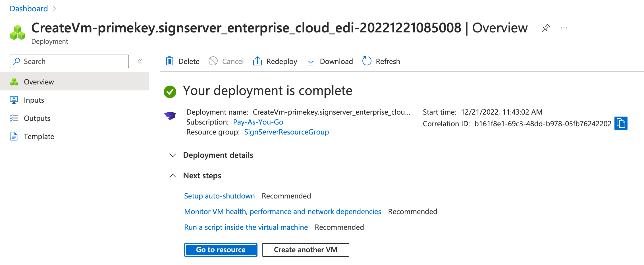
Task: Collapse the sidebar with double chevron
Action: (140, 61)
